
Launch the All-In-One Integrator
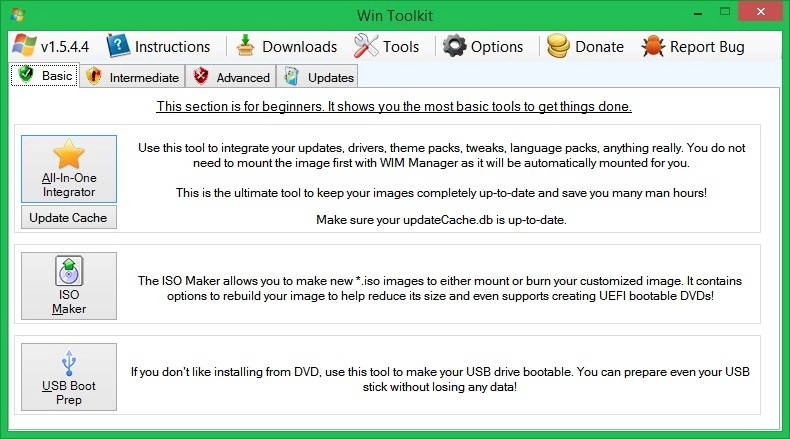coord(69,169)
